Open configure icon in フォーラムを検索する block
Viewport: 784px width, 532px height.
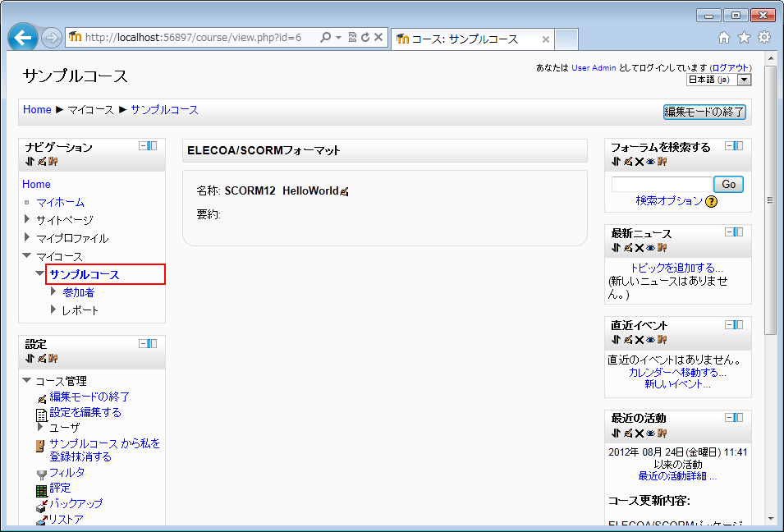click(x=627, y=162)
